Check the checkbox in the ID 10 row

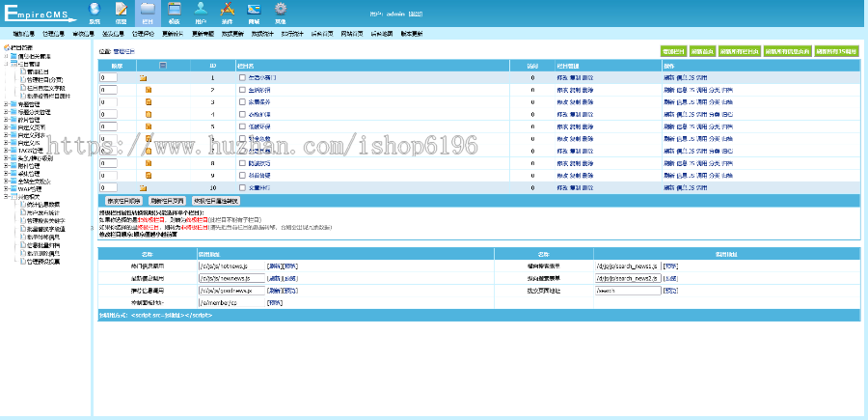pyautogui.click(x=242, y=188)
